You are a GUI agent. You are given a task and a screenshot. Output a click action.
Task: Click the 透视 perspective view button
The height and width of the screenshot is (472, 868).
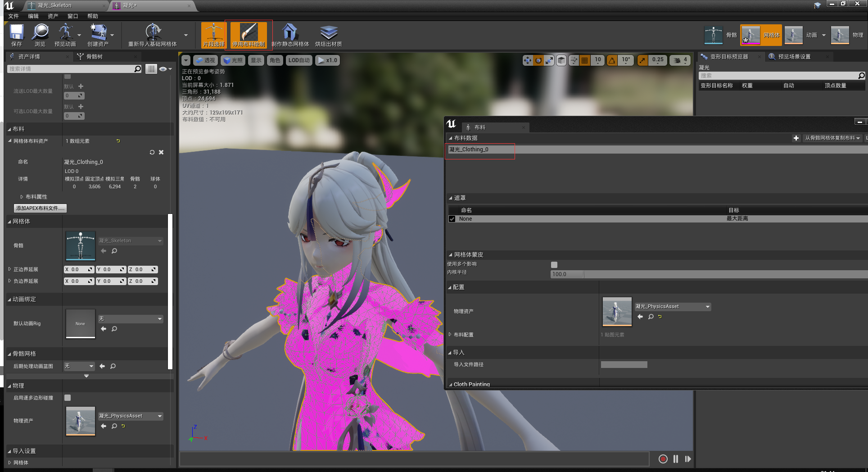pyautogui.click(x=206, y=60)
